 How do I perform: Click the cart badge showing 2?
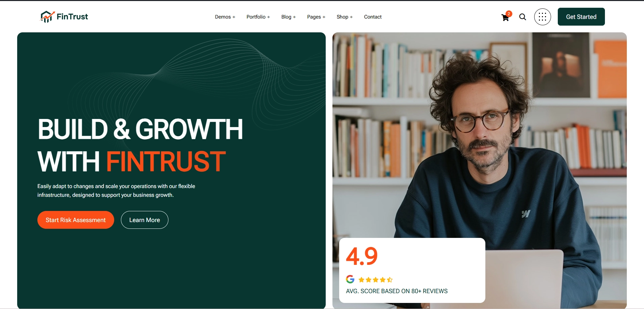[x=509, y=14]
